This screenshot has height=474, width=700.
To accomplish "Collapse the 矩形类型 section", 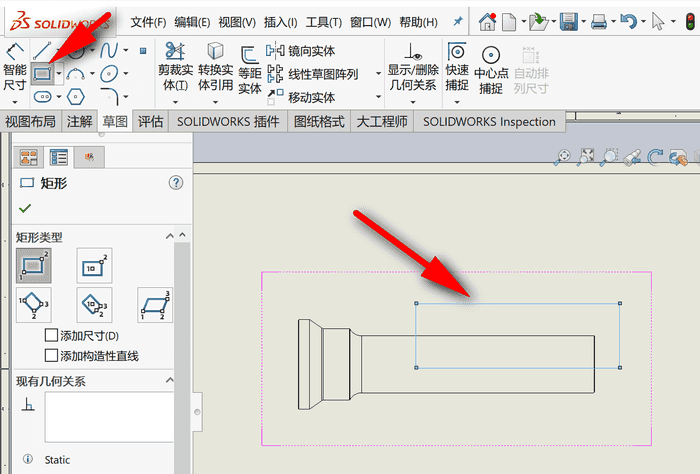I will click(170, 236).
